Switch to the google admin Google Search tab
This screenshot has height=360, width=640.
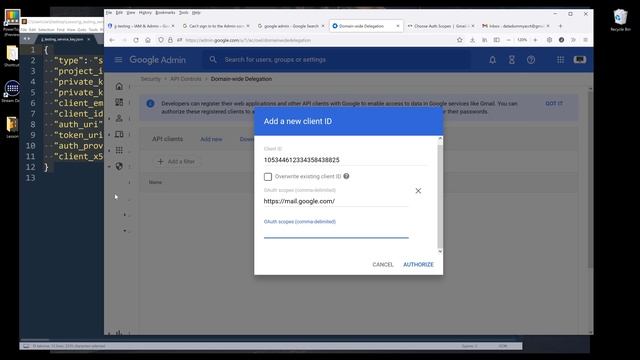(291, 26)
